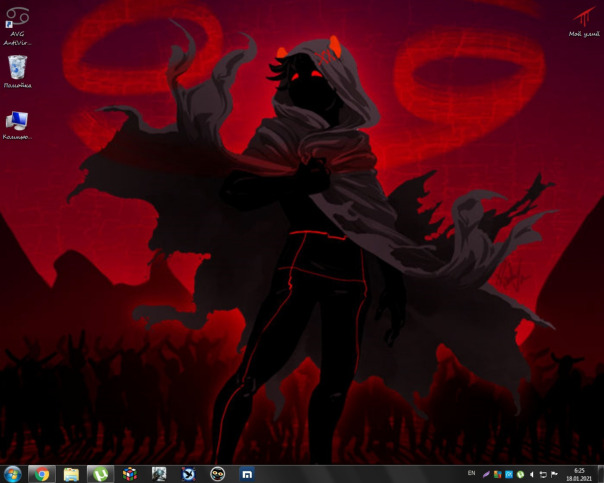Click Show desktop strip at taskbar end
Viewport: 604px width, 483px height.
[x=600, y=474]
